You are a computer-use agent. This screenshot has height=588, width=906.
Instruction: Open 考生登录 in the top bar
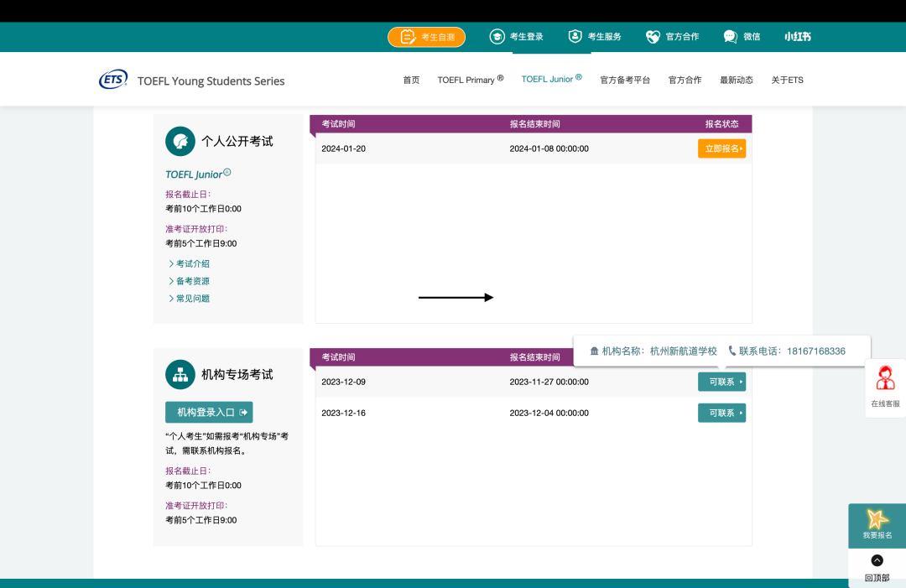(517, 37)
